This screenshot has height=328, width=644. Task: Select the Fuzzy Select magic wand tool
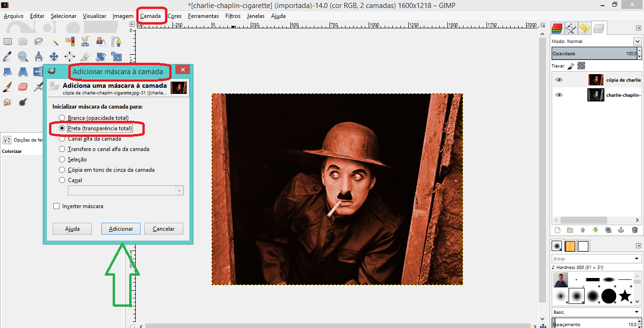(x=54, y=42)
